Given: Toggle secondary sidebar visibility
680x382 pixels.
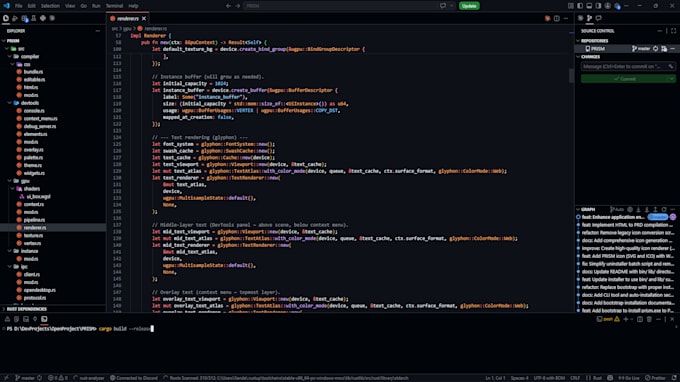Looking at the screenshot, I should pos(598,6).
